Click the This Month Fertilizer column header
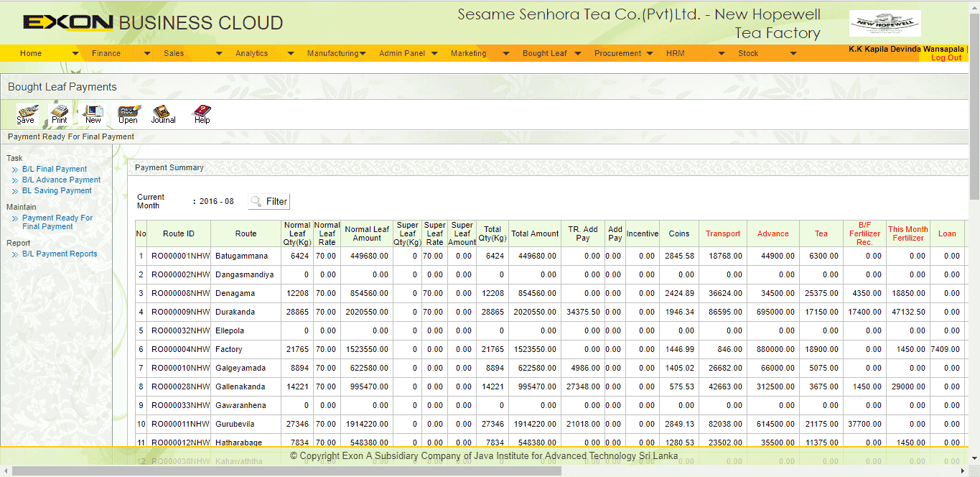 908,234
